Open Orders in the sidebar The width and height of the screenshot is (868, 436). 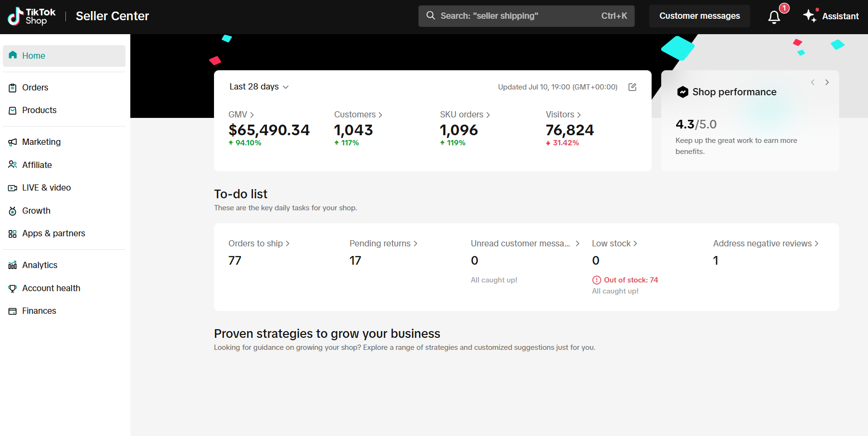click(35, 88)
